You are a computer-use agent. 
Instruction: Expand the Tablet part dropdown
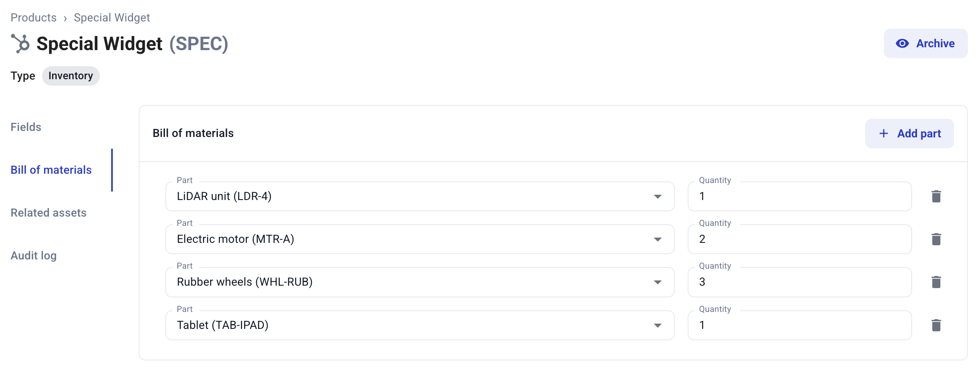(657, 326)
